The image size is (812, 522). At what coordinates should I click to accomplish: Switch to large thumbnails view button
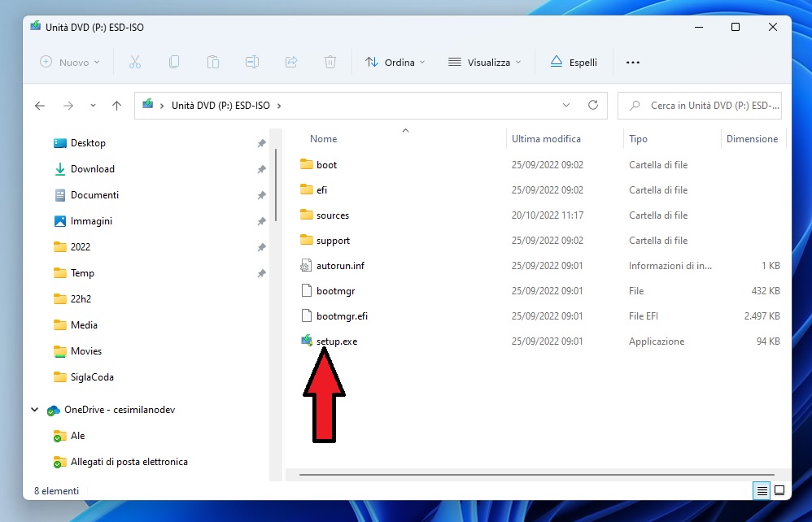pos(779,490)
